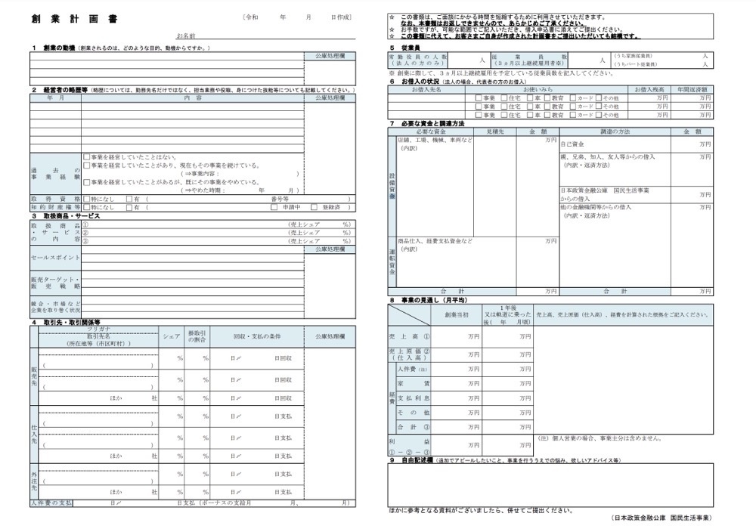Click the '創業計画書' title text

(x=74, y=19)
